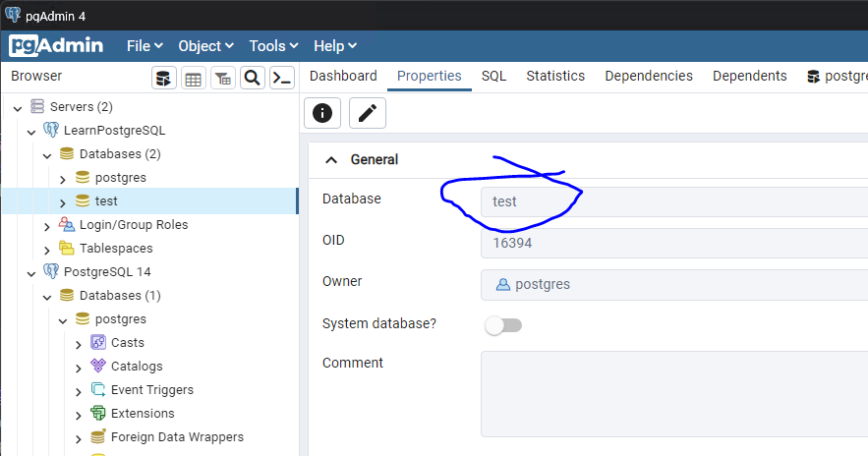868x456 pixels.
Task: Expand the Tablespaces node
Action: point(47,251)
